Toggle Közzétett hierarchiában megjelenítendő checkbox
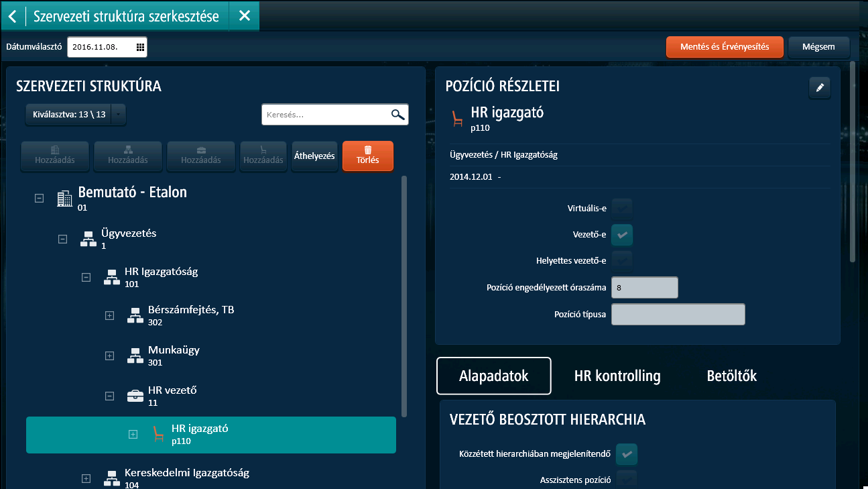 [627, 454]
